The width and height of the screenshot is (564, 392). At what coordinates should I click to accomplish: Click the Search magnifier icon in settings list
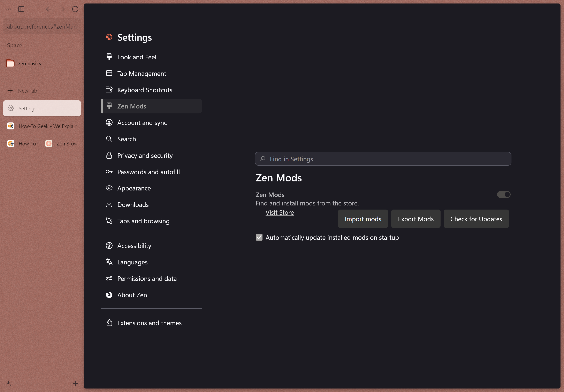[109, 139]
